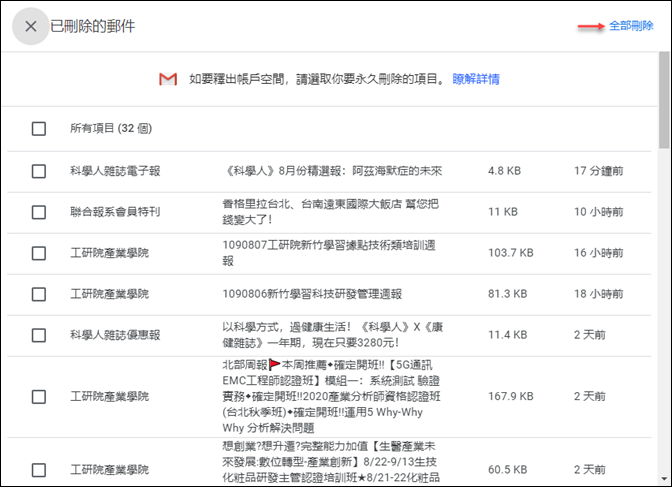Select checkbox beside 聯合報系會員特刊
Image resolution: width=672 pixels, height=487 pixels.
(39, 212)
